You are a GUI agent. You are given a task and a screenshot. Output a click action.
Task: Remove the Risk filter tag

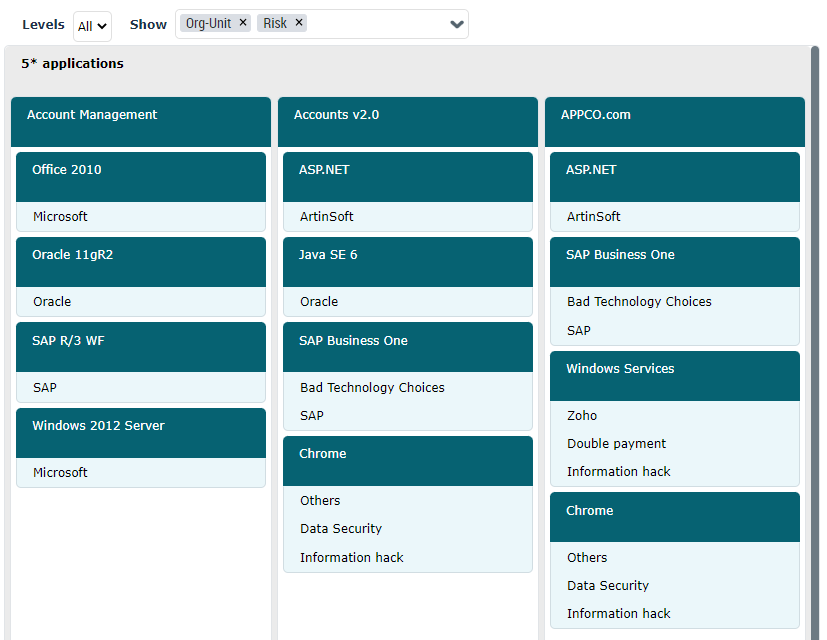299,23
